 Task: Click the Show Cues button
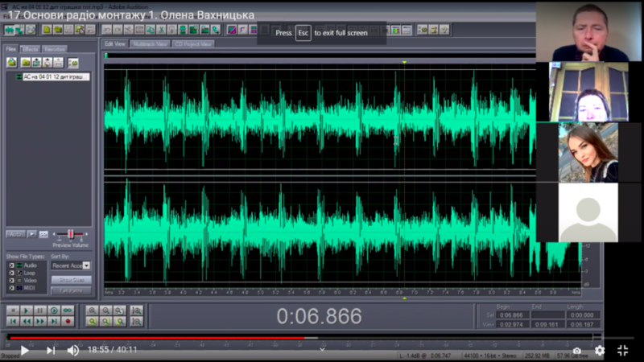[x=72, y=280]
